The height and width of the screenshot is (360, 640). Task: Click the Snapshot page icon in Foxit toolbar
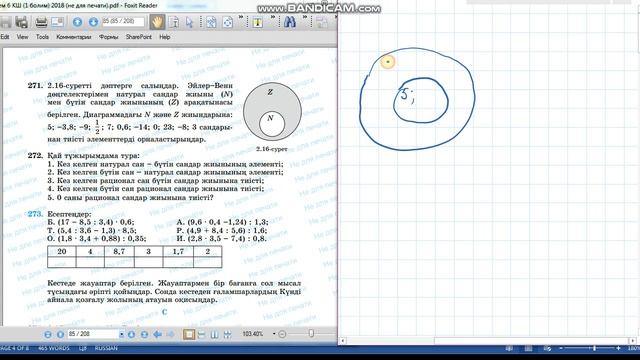click(x=211, y=22)
